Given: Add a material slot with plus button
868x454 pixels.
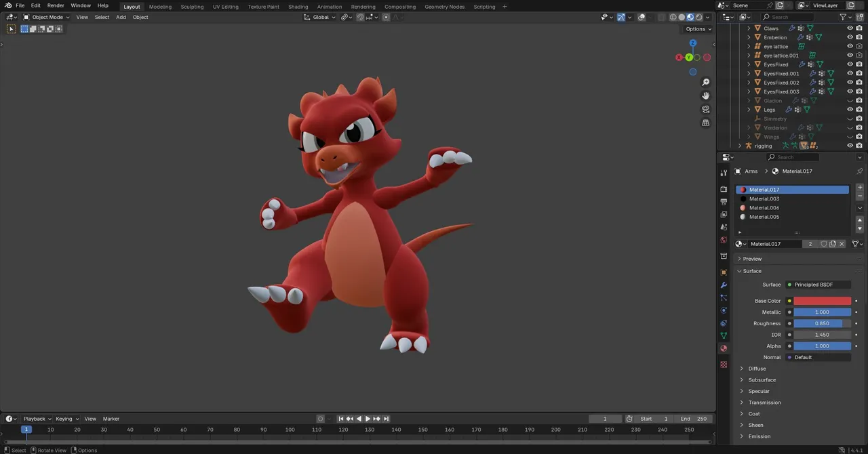Looking at the screenshot, I should [x=860, y=188].
